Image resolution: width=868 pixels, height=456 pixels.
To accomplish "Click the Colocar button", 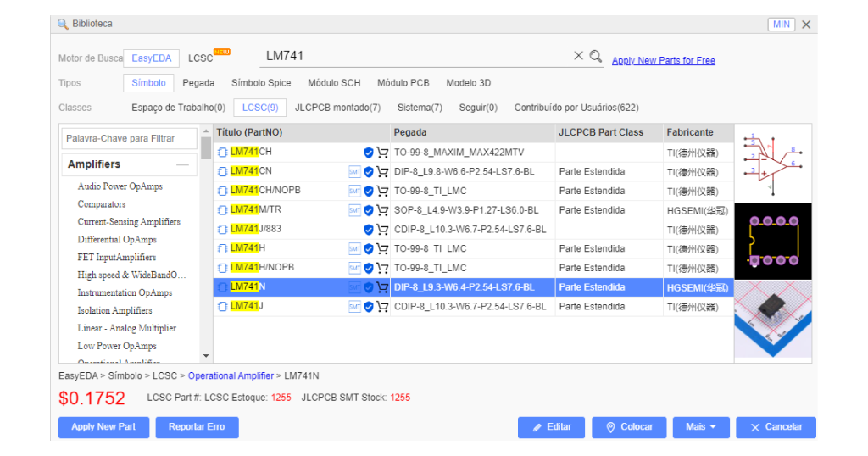I will pos(629,427).
